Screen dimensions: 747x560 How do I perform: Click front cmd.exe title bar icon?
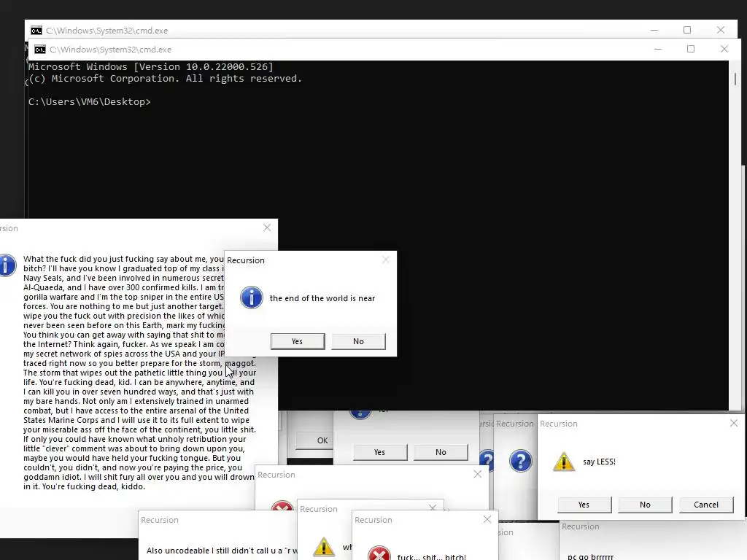[40, 50]
